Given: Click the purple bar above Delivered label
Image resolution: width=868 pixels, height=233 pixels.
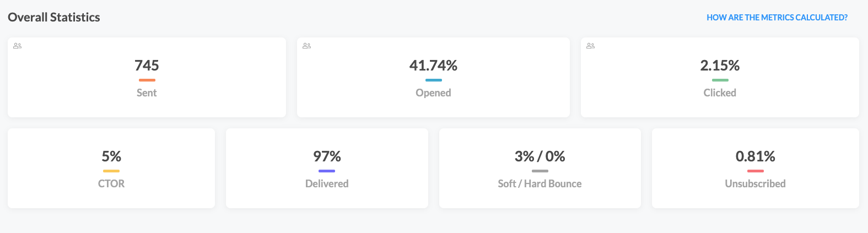Looking at the screenshot, I should coord(327,171).
